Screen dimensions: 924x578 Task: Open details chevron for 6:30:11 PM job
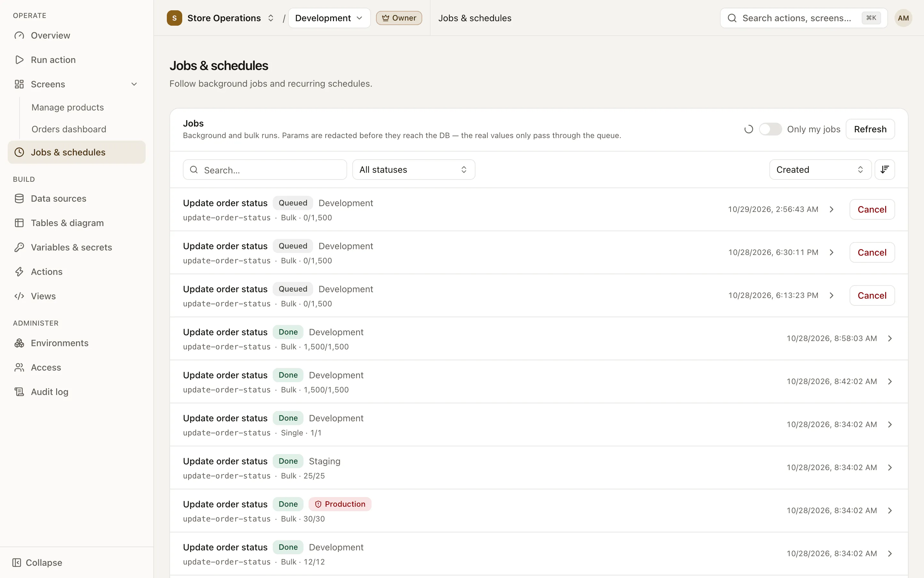832,253
